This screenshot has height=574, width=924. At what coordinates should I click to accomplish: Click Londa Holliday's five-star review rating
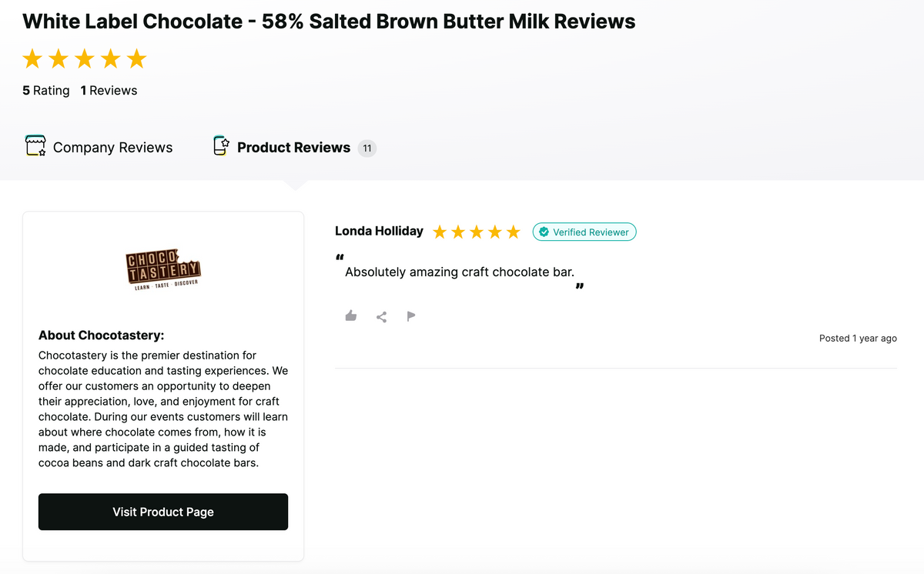477,232
